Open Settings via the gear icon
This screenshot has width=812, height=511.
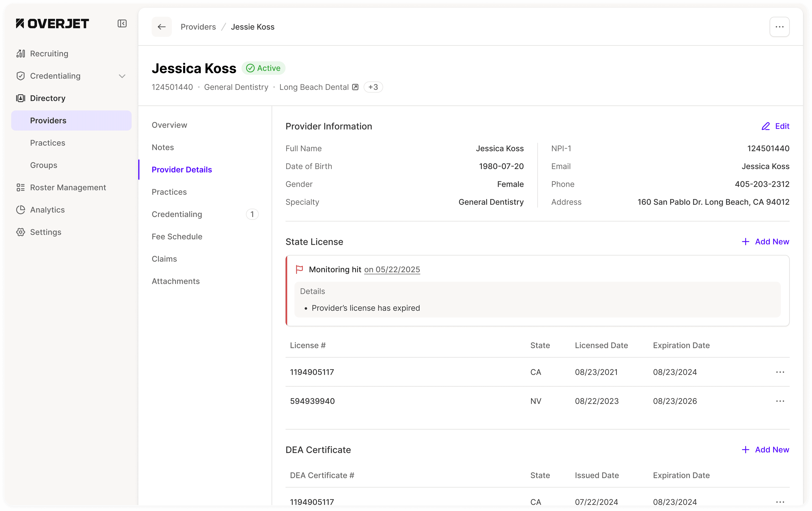(21, 232)
